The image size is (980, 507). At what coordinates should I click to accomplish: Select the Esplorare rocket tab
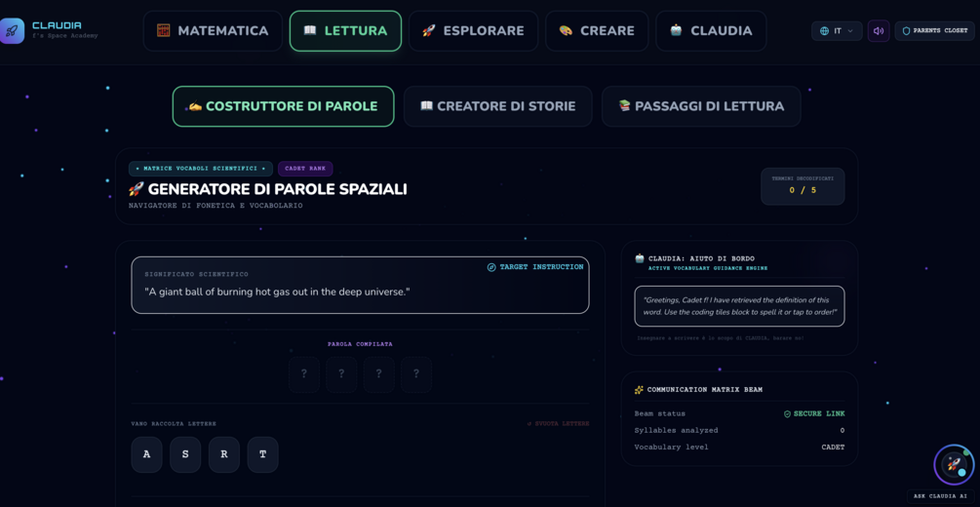pos(473,30)
